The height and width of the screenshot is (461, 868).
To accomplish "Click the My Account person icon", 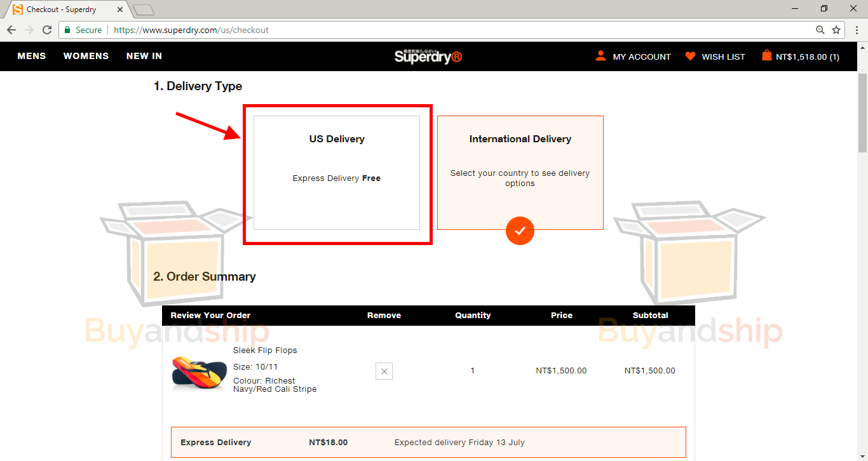I will (x=600, y=56).
